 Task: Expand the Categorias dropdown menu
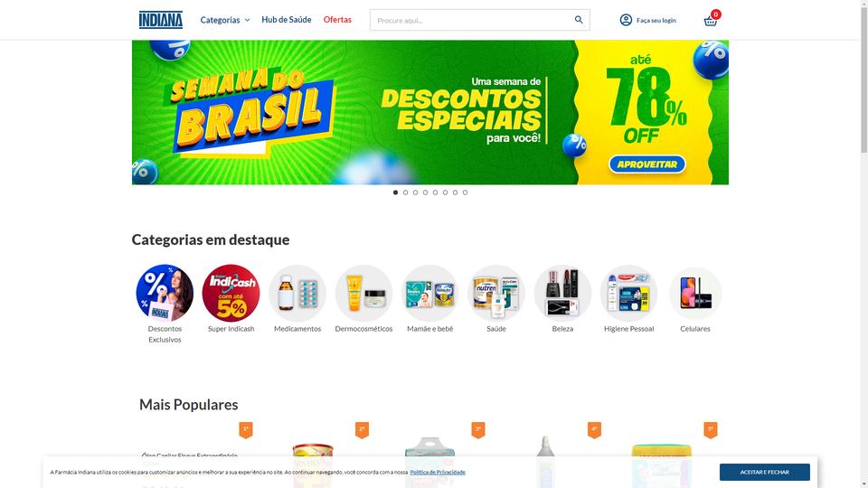[225, 20]
